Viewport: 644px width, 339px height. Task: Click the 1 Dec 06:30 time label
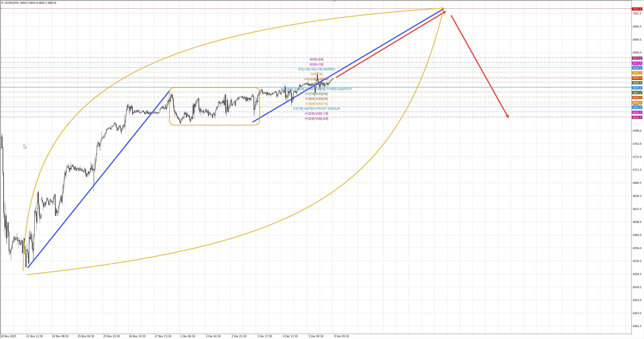[x=188, y=336]
